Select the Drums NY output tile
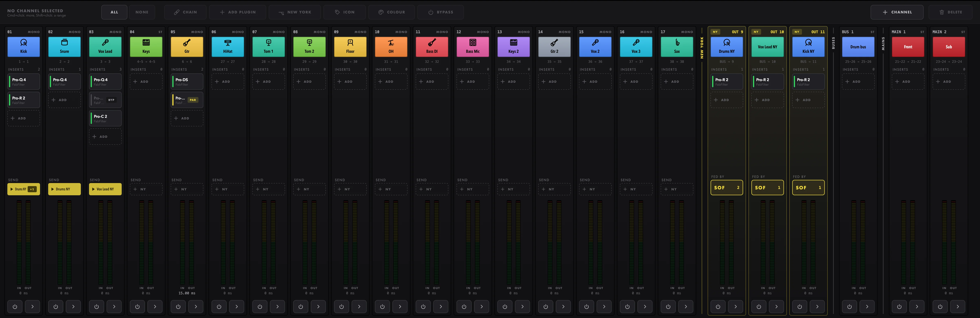 click(x=727, y=47)
